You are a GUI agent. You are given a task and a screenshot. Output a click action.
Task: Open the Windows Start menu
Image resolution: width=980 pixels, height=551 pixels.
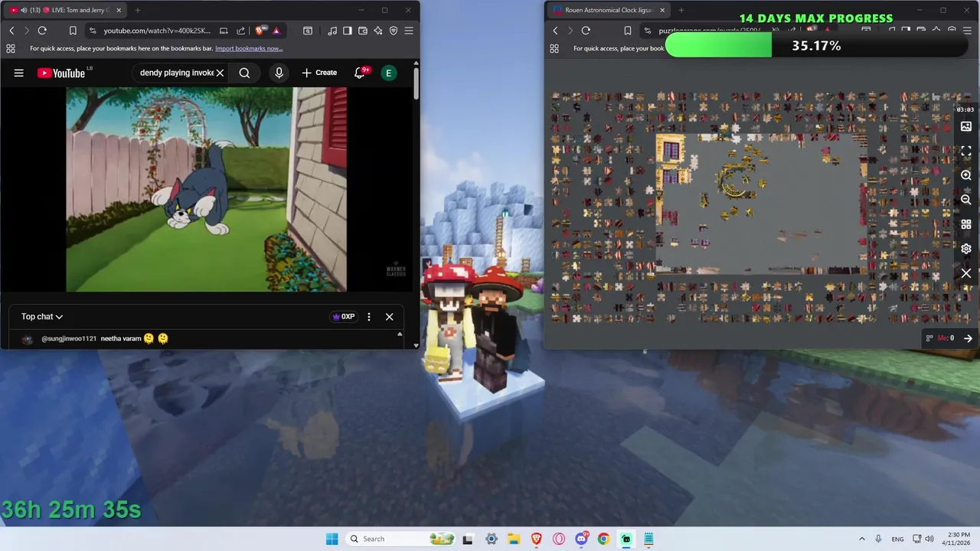pos(332,539)
